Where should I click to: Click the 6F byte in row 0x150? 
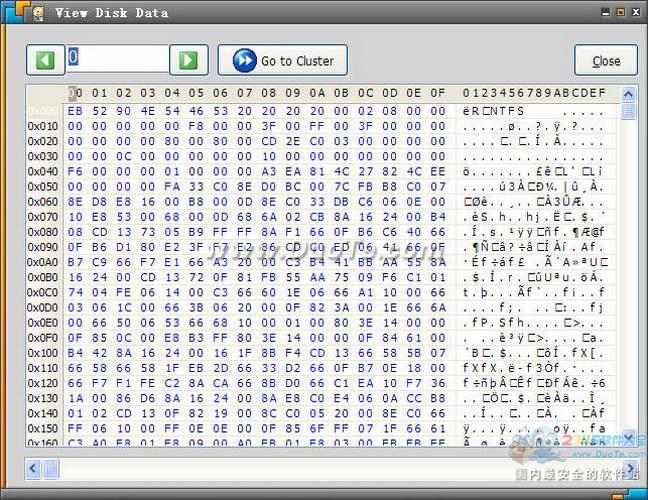point(317,429)
